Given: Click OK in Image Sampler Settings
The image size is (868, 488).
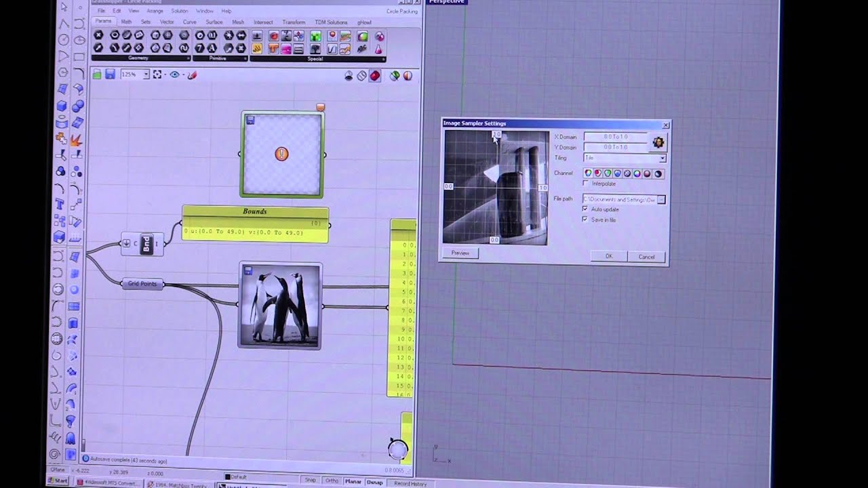Looking at the screenshot, I should tap(609, 256).
